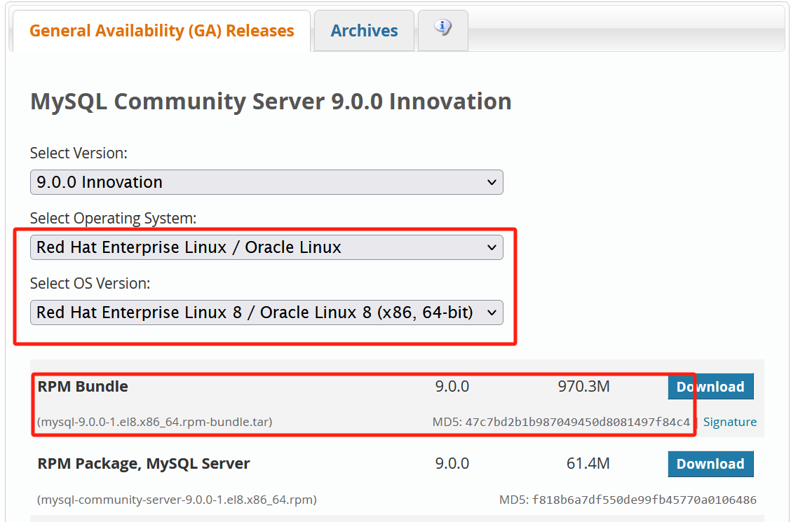The image size is (812, 522).
Task: Click the RPM Package, MySQL Server title
Action: [x=144, y=463]
